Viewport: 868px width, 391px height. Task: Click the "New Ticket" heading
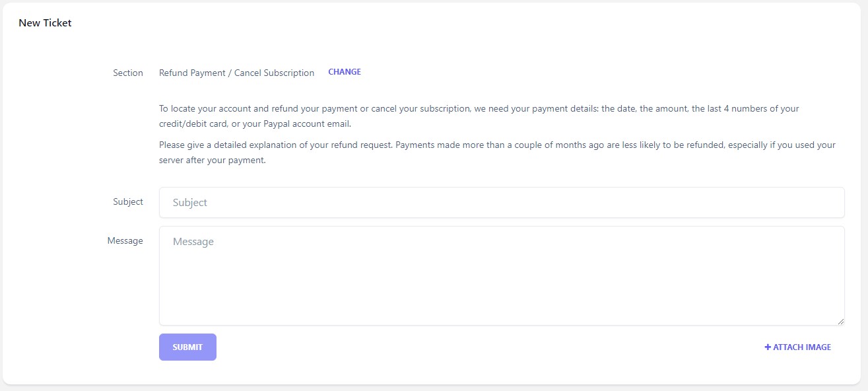tap(45, 23)
